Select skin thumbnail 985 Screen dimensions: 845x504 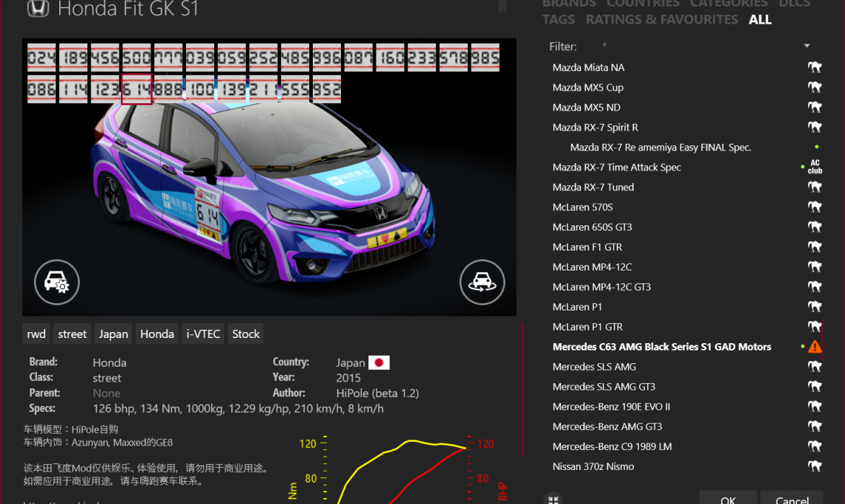click(486, 58)
